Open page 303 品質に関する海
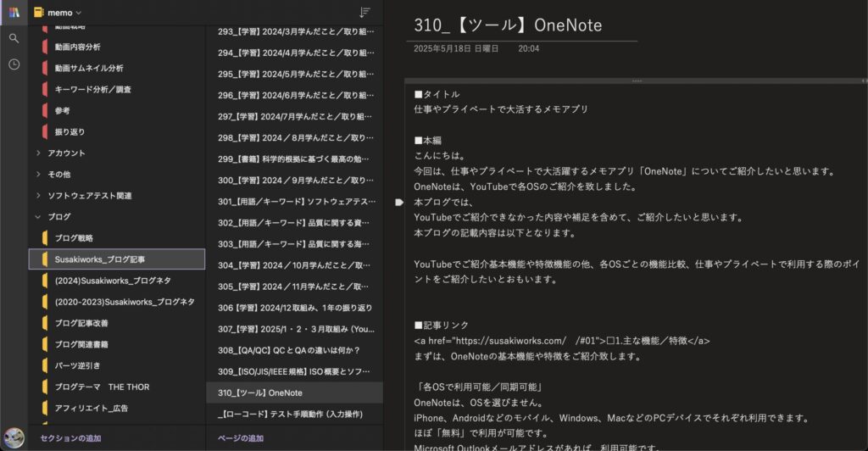 coord(294,243)
